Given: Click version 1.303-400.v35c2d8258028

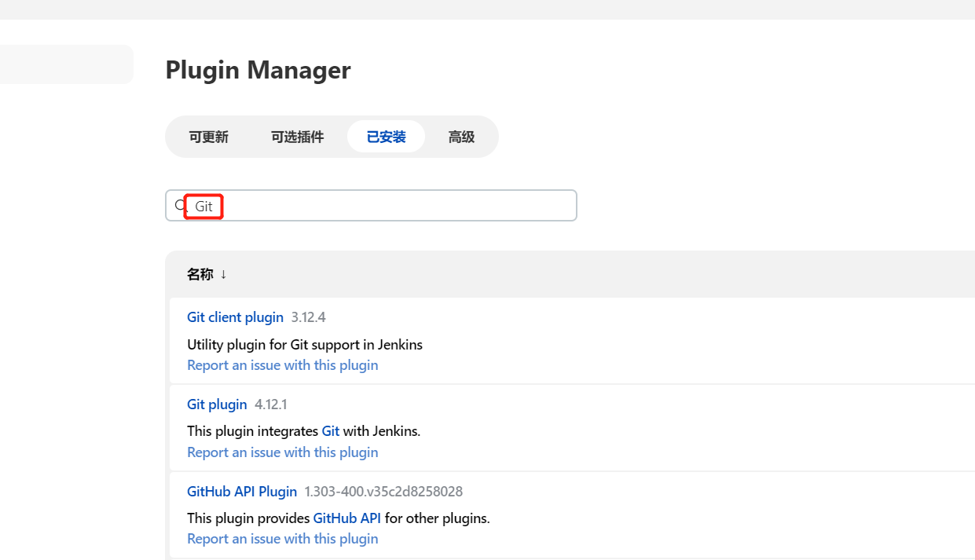Looking at the screenshot, I should tap(383, 492).
